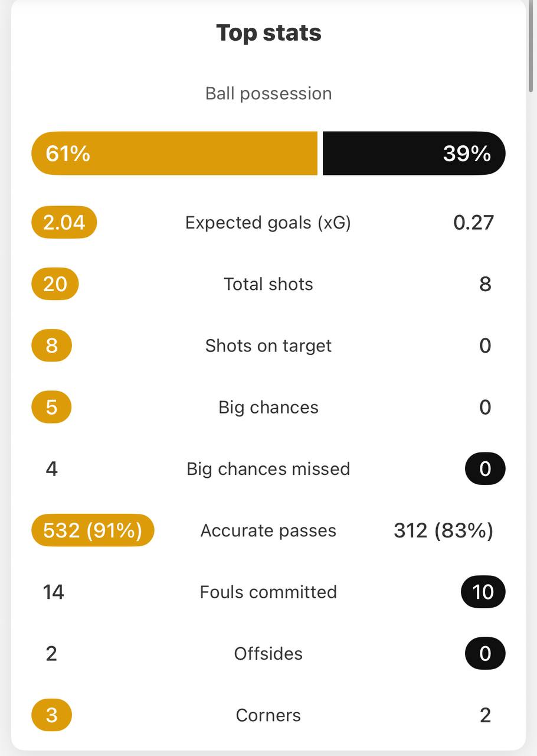
Task: Tap the orange 3 corners badge
Action: (x=51, y=715)
